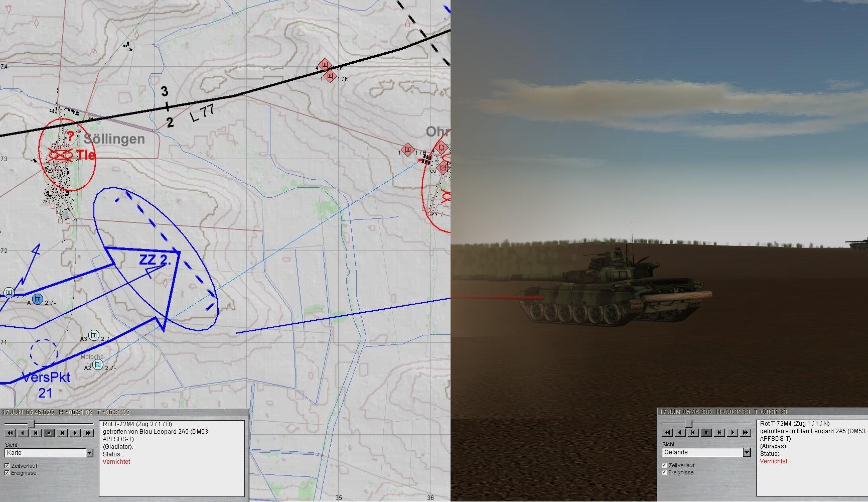The height and width of the screenshot is (502, 868).
Task: Click the timeline slider handle in Gelände panel
Action: (688, 424)
